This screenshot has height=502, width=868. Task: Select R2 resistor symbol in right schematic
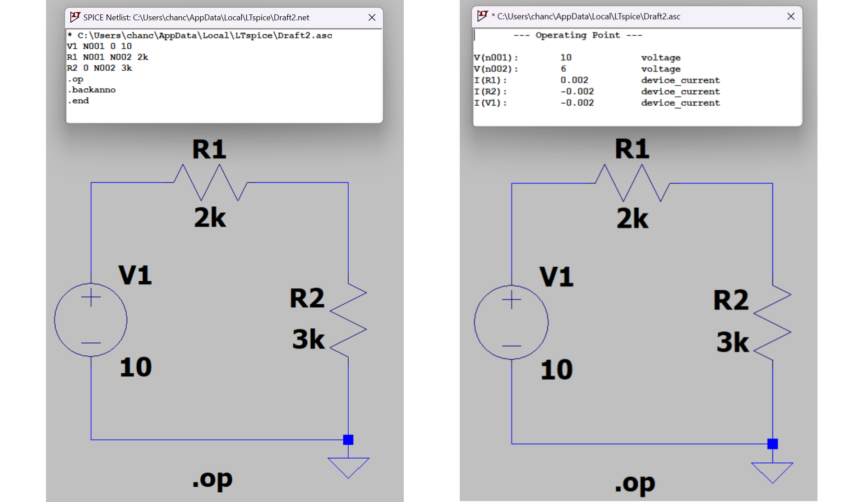pyautogui.click(x=772, y=322)
